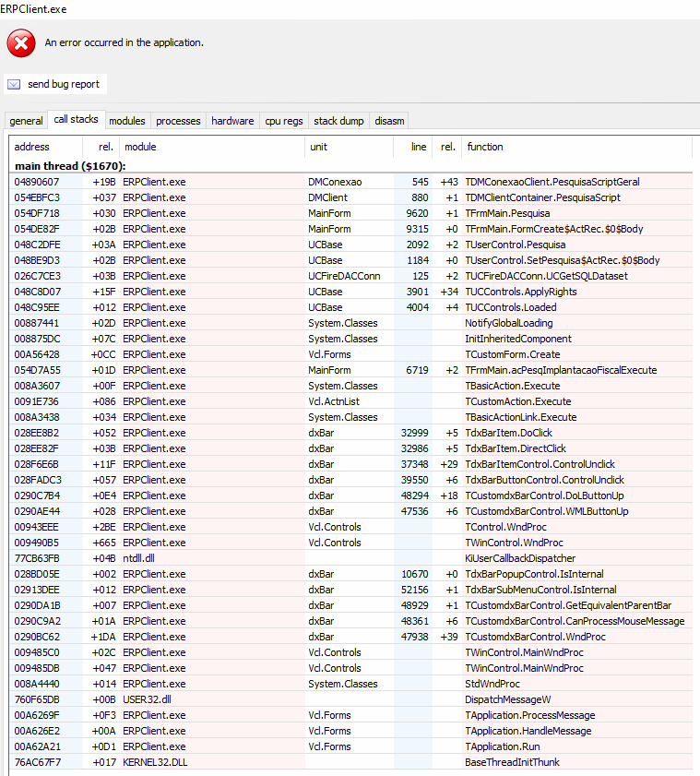View the disasm tab

point(389,121)
